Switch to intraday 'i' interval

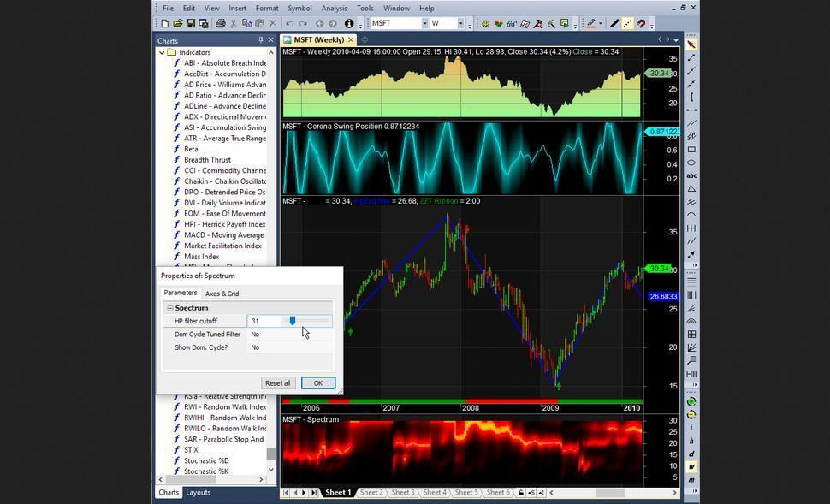pyautogui.click(x=691, y=428)
